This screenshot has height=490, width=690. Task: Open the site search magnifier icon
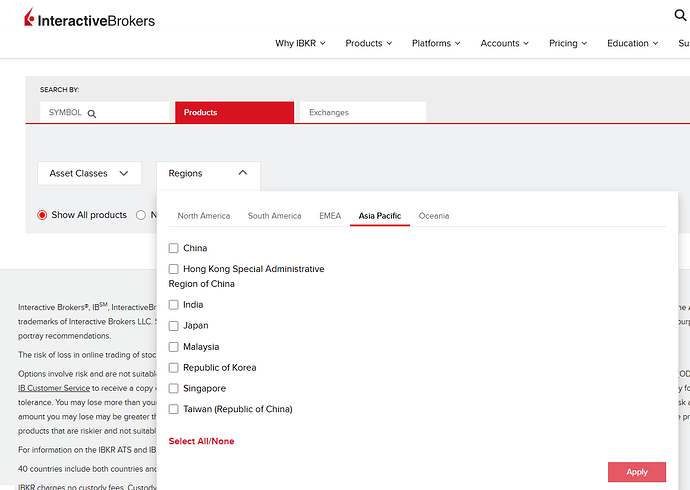tap(680, 15)
